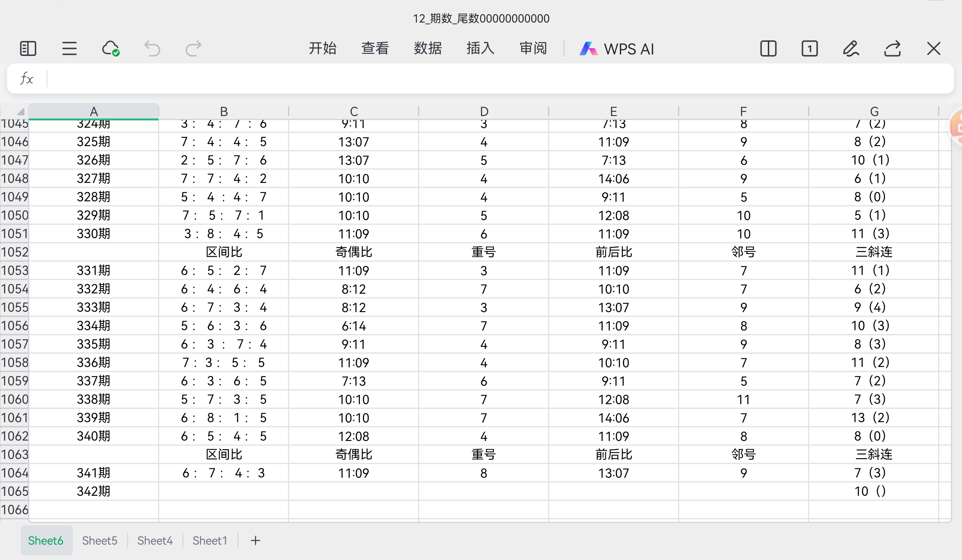Image resolution: width=962 pixels, height=560 pixels.
Task: Open the sidebar panel layout icon
Action: [28, 49]
